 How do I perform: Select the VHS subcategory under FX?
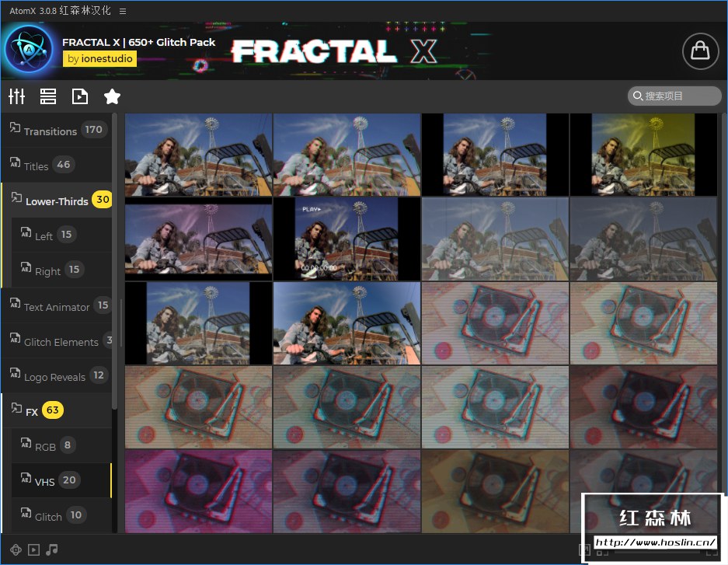[61, 480]
